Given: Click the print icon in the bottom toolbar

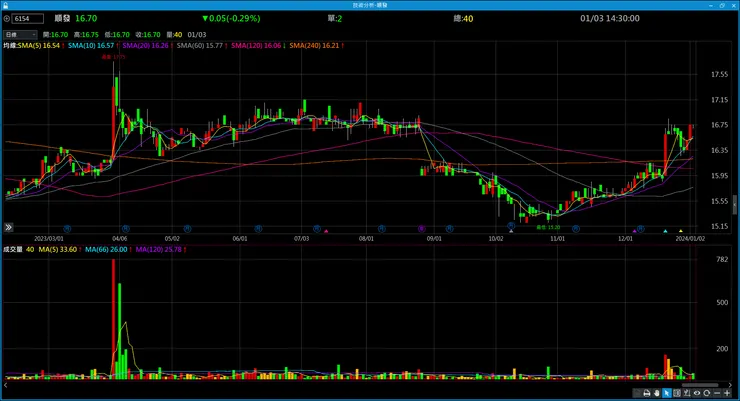Looking at the screenshot, I should tap(647, 393).
